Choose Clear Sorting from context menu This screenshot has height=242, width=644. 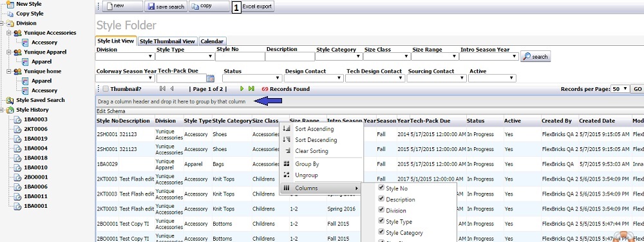pyautogui.click(x=311, y=151)
